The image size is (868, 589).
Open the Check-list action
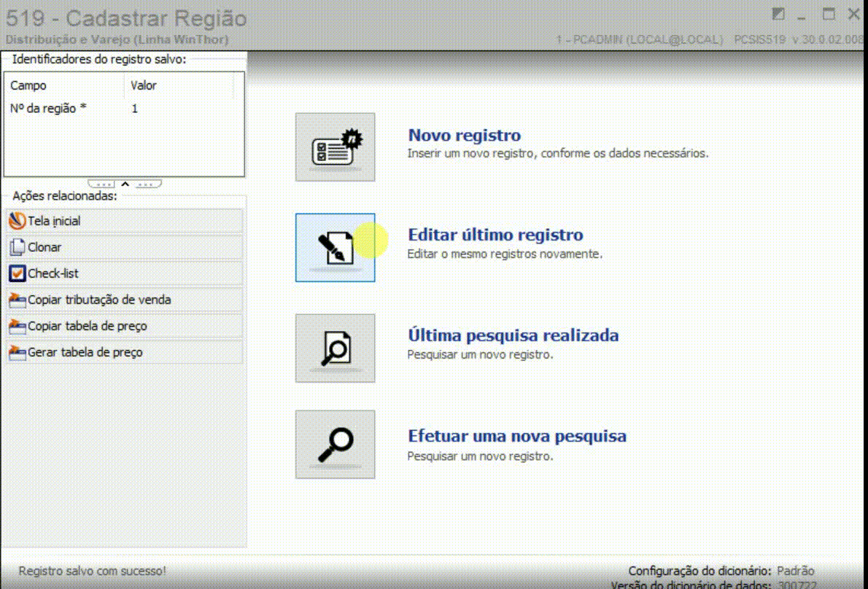(x=125, y=273)
